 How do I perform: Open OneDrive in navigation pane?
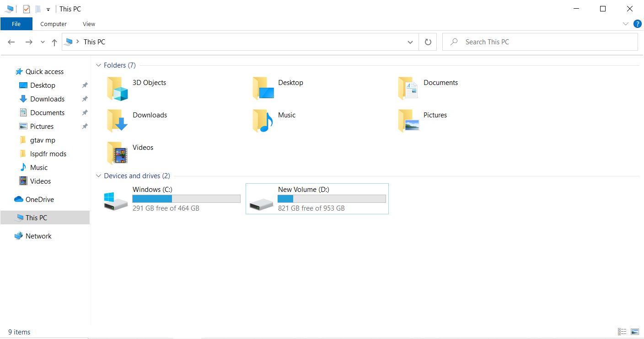click(x=39, y=200)
